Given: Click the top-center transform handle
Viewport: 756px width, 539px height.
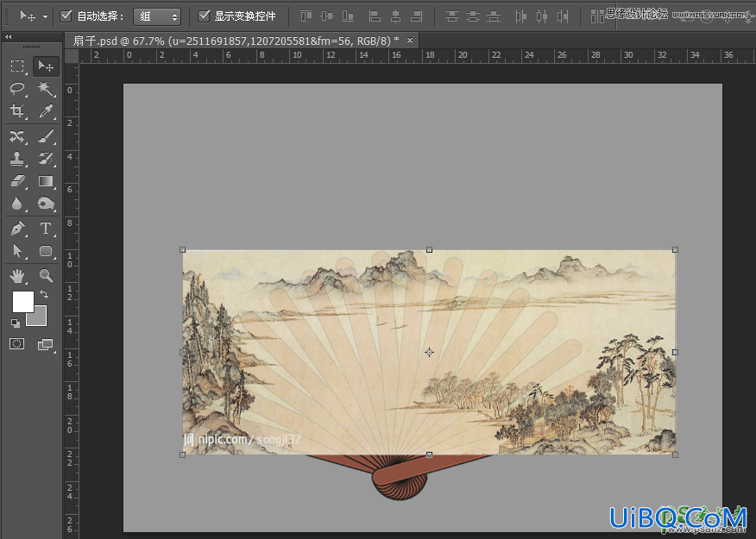Looking at the screenshot, I should click(429, 249).
